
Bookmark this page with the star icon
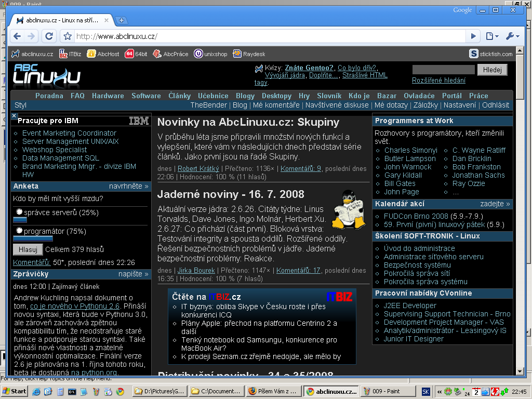click(68, 36)
